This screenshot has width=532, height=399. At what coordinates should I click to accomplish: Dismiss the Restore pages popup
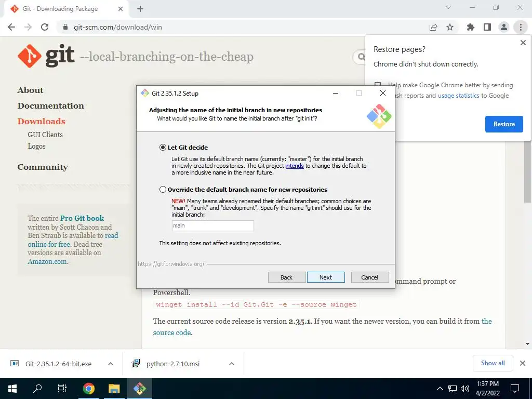pyautogui.click(x=523, y=43)
